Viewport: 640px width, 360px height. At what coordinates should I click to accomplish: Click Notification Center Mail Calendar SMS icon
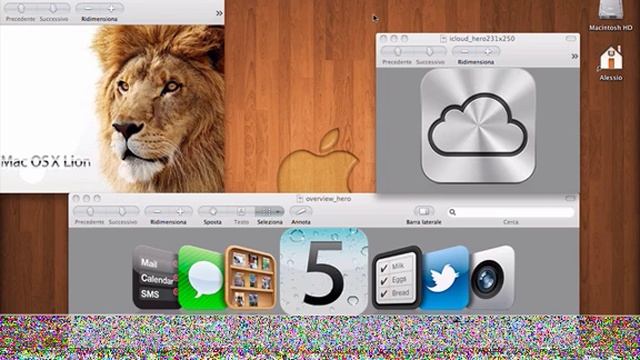tap(156, 278)
